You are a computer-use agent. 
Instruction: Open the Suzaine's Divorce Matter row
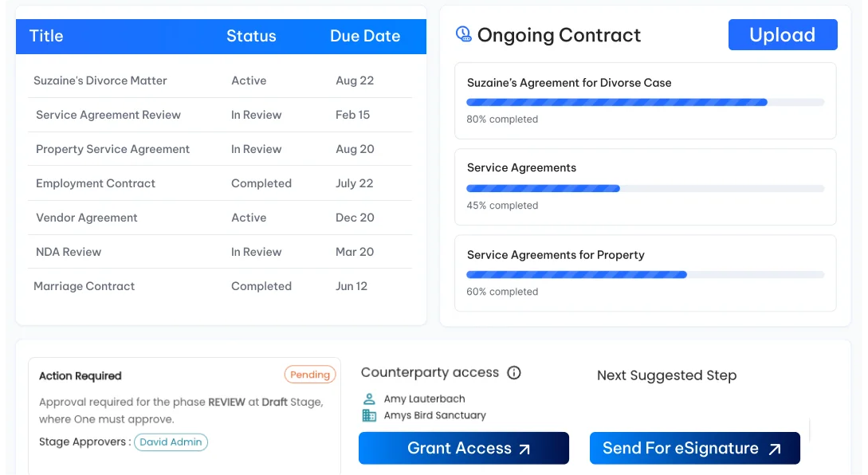pos(220,80)
